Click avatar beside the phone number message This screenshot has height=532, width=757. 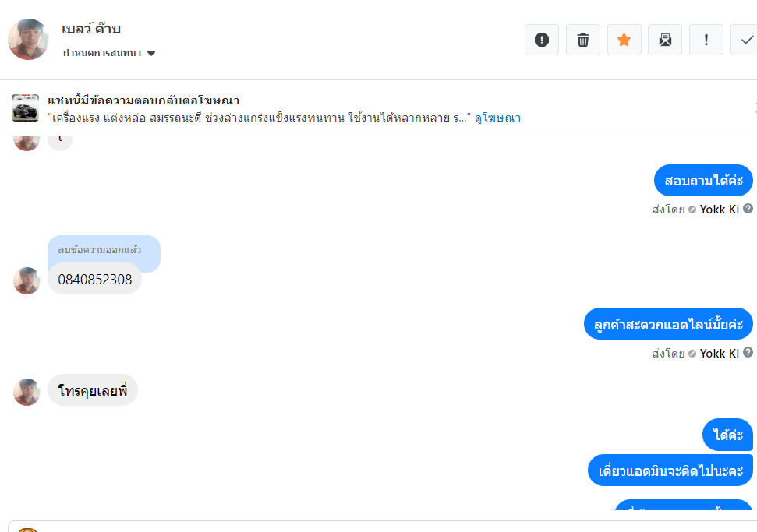pos(27,280)
